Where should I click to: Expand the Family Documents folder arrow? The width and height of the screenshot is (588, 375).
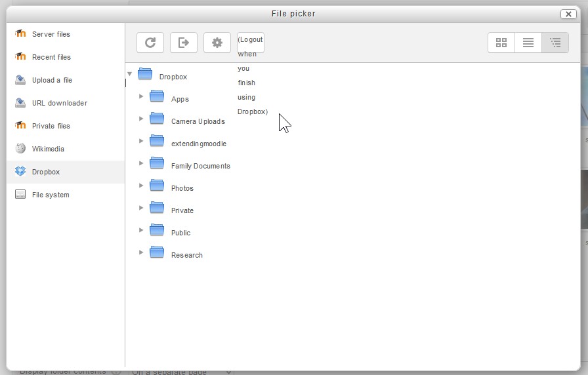tap(141, 163)
